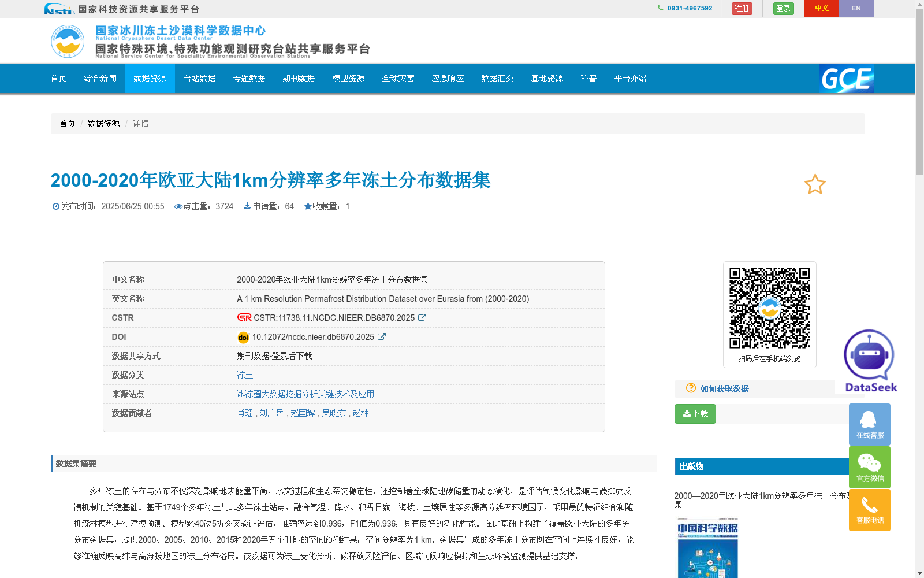Open 全球灾害 menu item

[398, 79]
